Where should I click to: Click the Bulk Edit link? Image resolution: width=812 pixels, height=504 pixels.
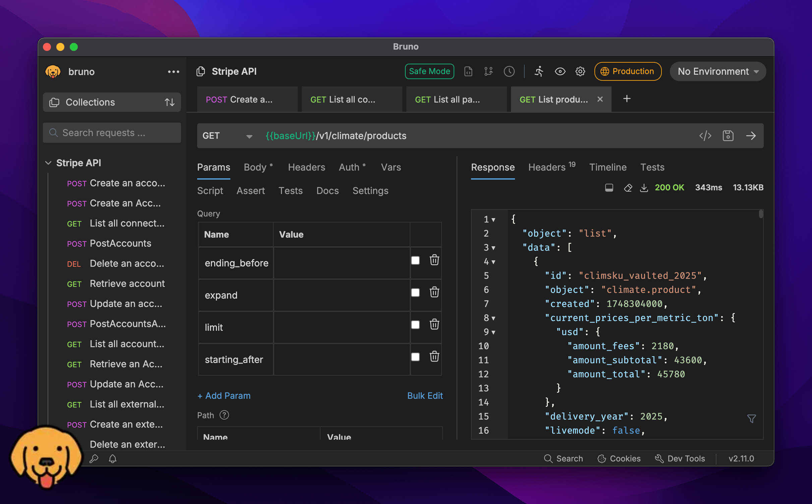pyautogui.click(x=425, y=396)
